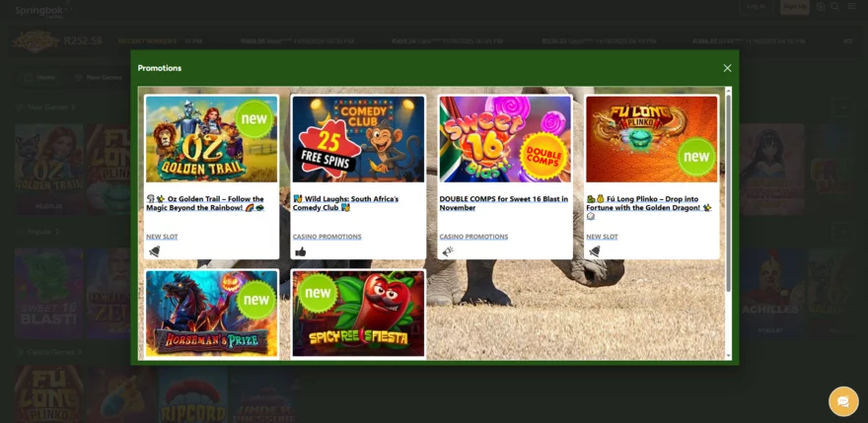Click the New Slot tag under Fu Long Plinko

[x=602, y=237]
